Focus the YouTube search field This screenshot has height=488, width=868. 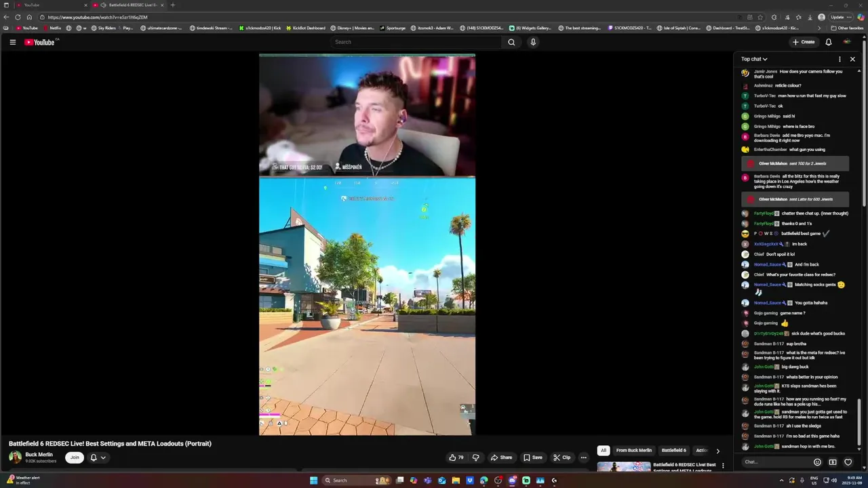[x=415, y=42]
